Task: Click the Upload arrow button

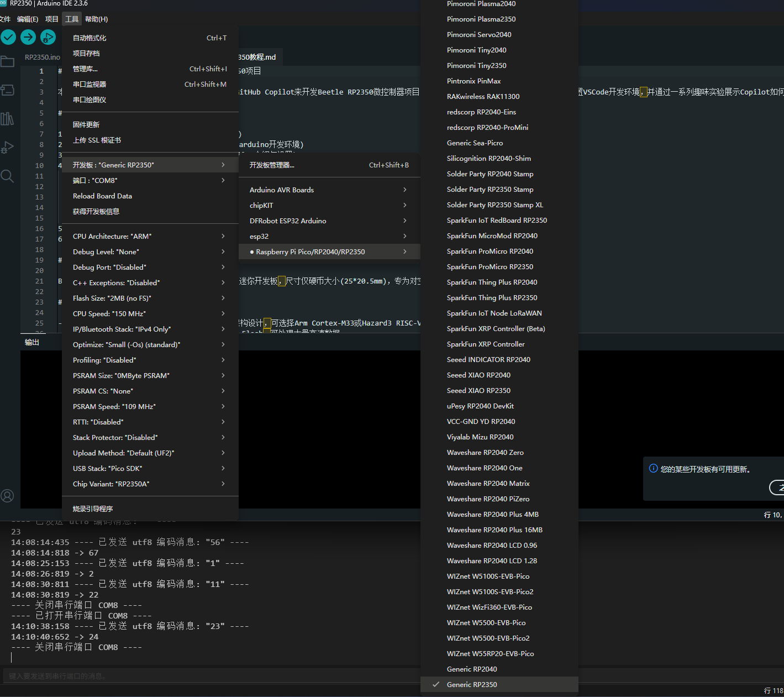Action: point(28,37)
